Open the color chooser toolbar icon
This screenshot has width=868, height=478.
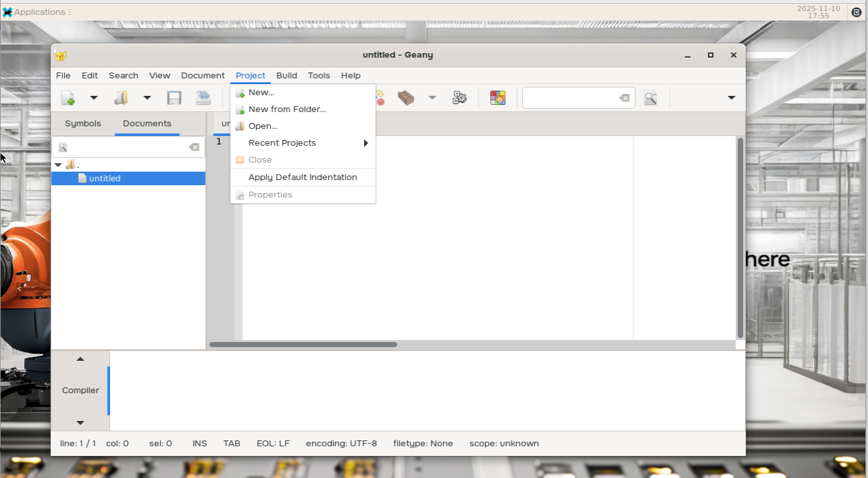click(497, 98)
